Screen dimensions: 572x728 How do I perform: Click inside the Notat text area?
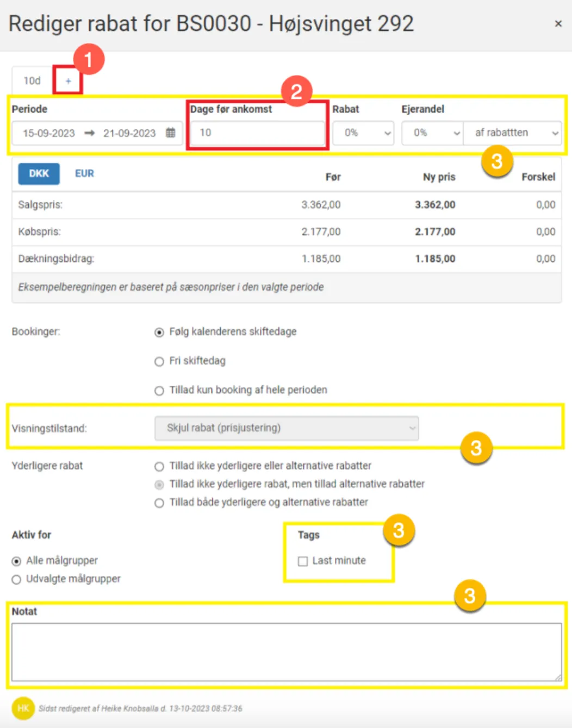coord(287,652)
